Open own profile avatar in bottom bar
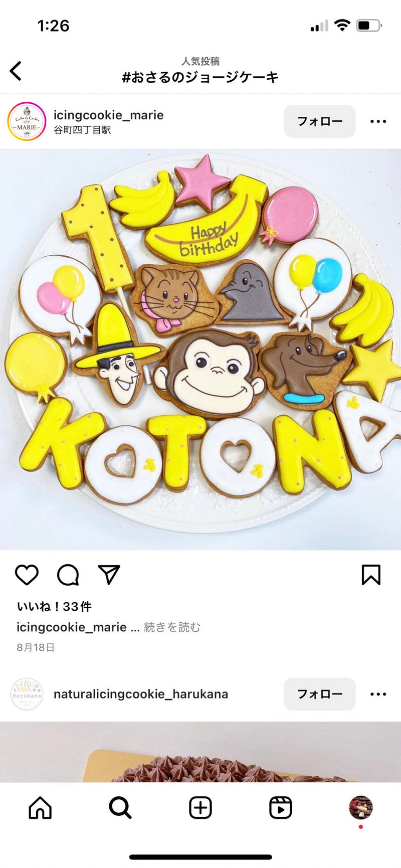401x868 pixels. point(361,808)
